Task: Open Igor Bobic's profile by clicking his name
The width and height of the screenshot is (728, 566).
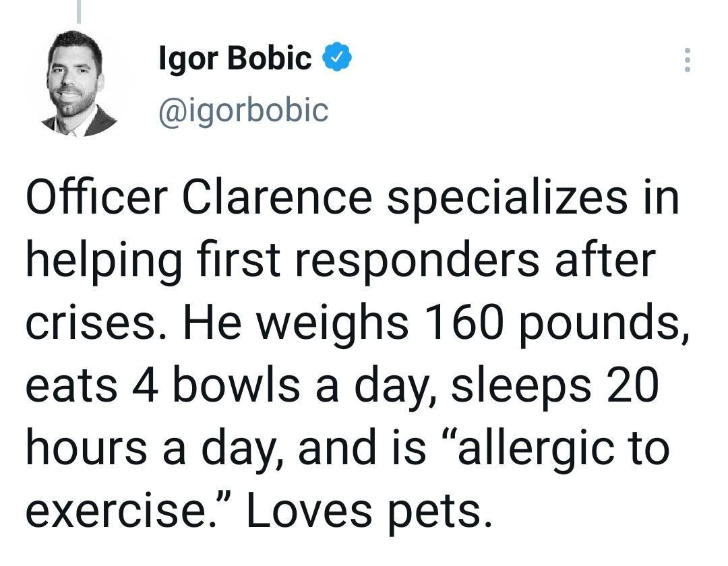Action: pyautogui.click(x=234, y=57)
